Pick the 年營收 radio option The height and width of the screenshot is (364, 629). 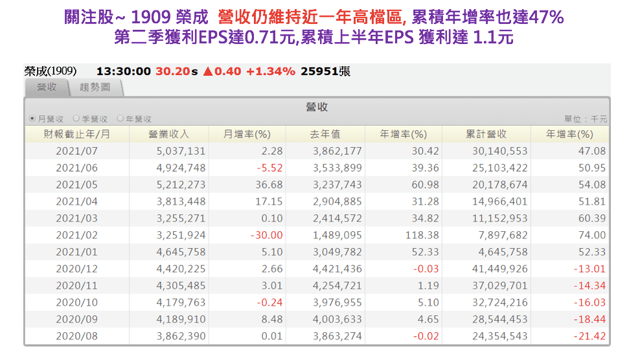tap(120, 119)
